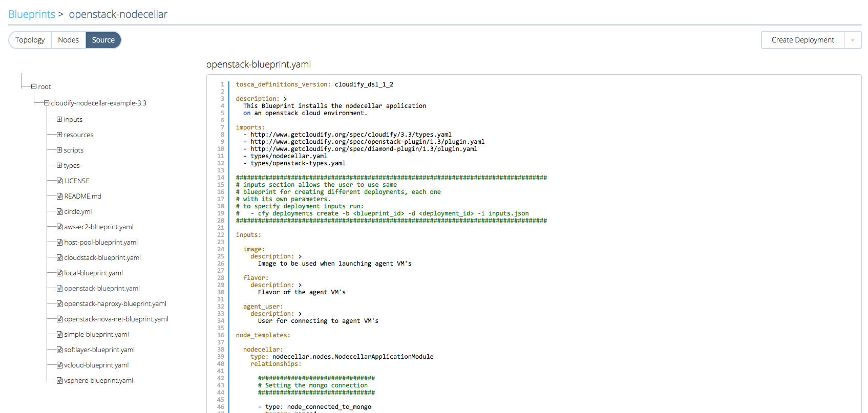This screenshot has width=868, height=413.
Task: Expand the resources folder
Action: [x=59, y=135]
